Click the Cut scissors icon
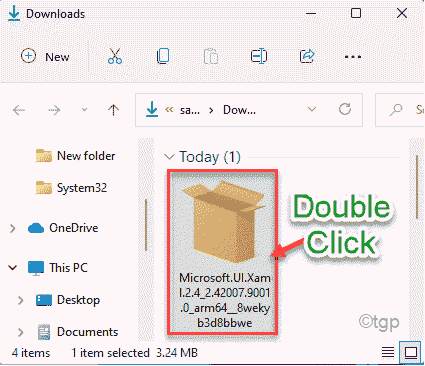The width and height of the screenshot is (425, 366). coord(115,56)
